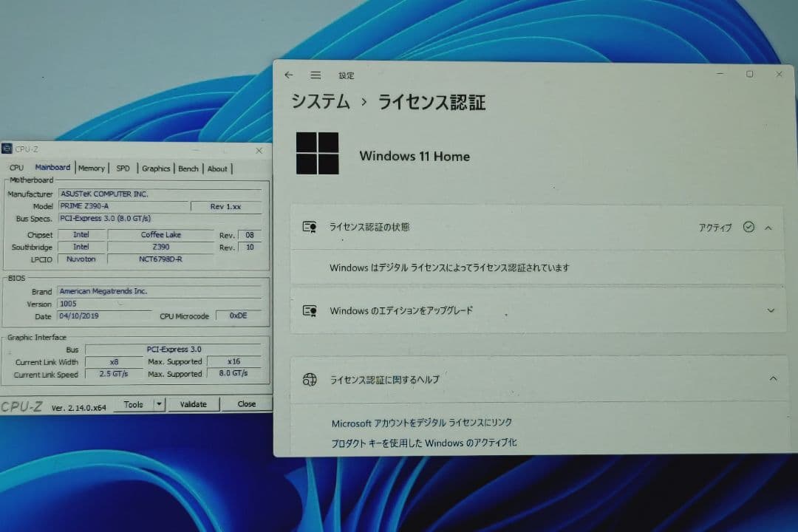Go to the Bench tab
The image size is (798, 532).
(x=188, y=168)
